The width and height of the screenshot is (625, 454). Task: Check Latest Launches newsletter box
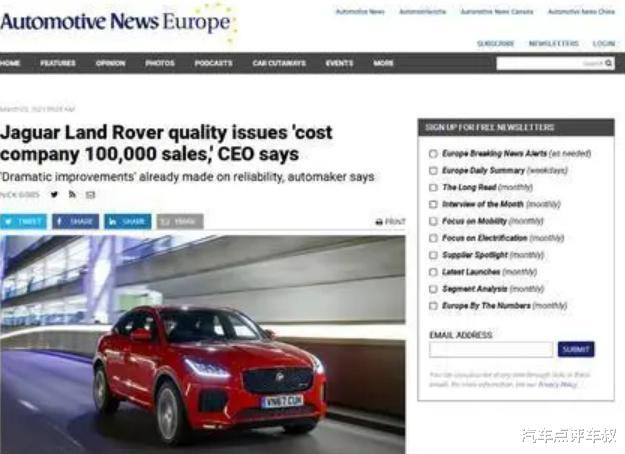coord(433,272)
